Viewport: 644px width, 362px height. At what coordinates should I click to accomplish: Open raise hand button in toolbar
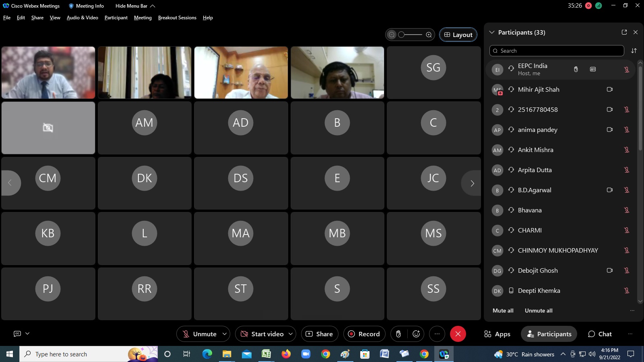[398, 334]
